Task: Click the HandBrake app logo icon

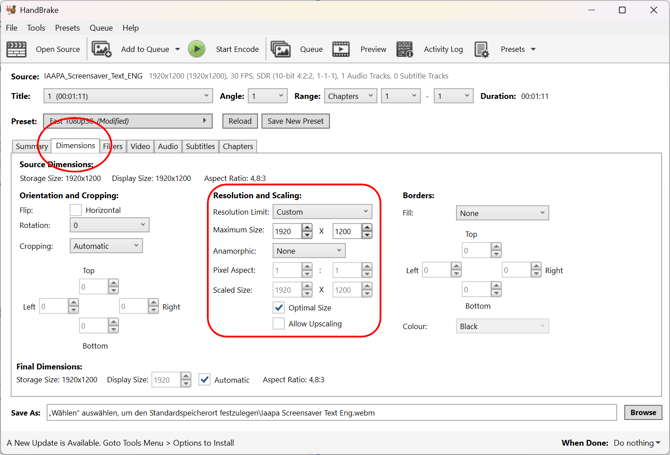Action: pyautogui.click(x=11, y=9)
